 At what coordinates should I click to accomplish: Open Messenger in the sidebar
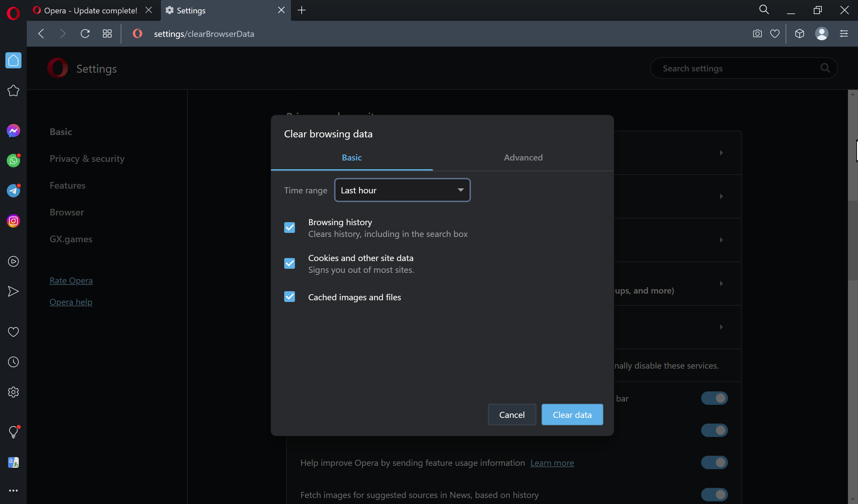[13, 131]
